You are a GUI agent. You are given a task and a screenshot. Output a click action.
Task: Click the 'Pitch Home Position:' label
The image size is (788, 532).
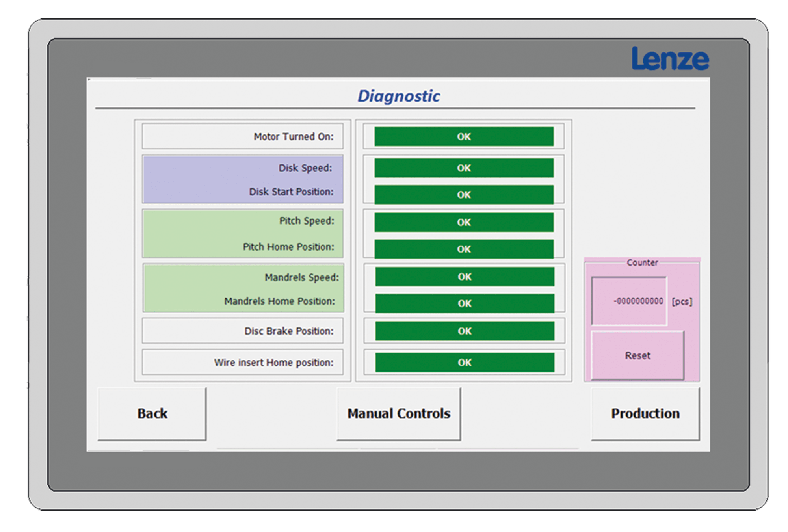point(288,247)
